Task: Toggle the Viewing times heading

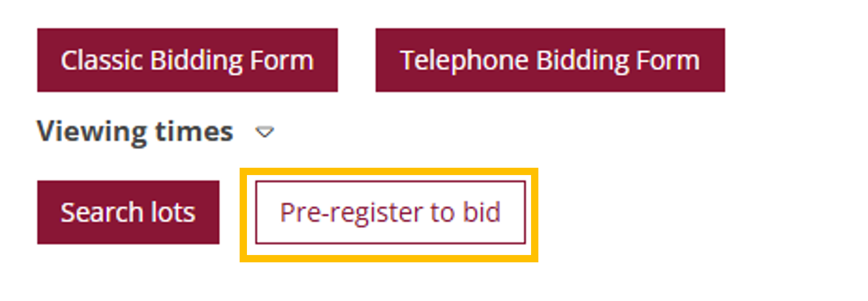Action: pyautogui.click(x=135, y=131)
